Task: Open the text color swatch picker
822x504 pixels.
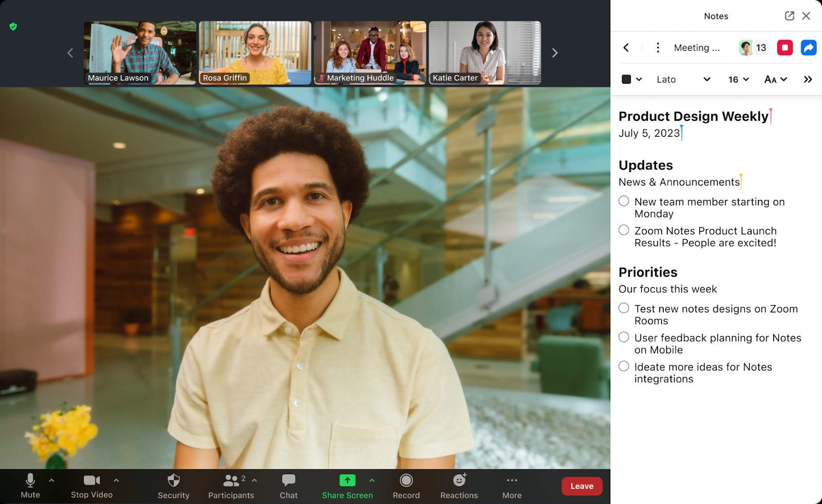Action: pos(632,79)
